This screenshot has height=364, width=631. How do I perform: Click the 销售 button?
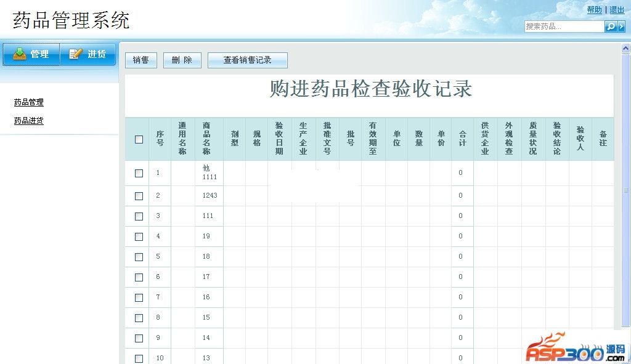pos(141,60)
